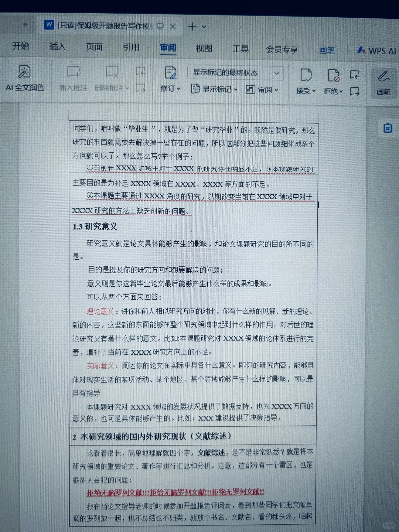Click the heading 1.3 研究意义
399x532 pixels.
(x=95, y=226)
